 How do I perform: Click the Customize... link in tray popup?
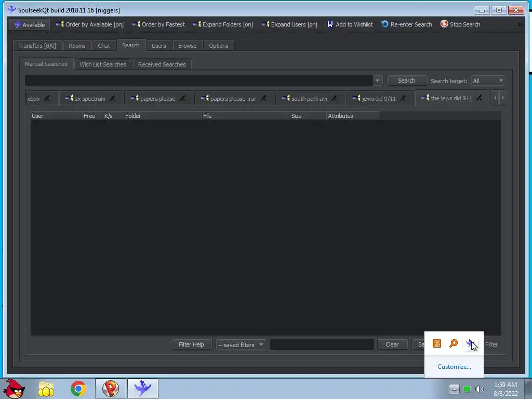click(x=454, y=367)
